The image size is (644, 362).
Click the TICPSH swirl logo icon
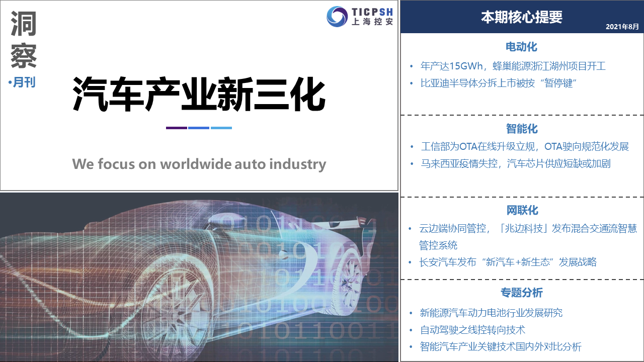pos(337,16)
